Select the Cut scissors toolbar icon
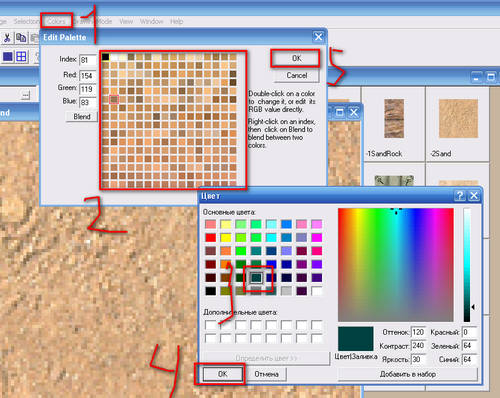Screen dimensions: 500x398 pyautogui.click(x=7, y=38)
